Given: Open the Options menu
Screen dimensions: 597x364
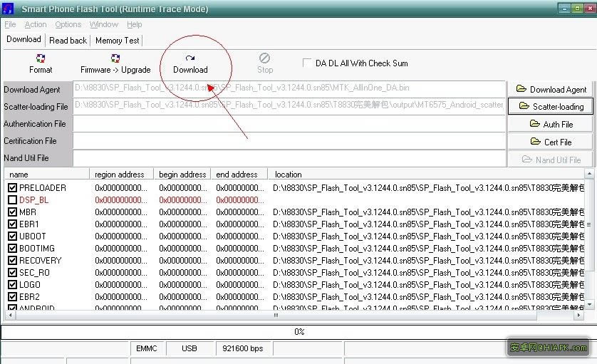Looking at the screenshot, I should tap(68, 24).
